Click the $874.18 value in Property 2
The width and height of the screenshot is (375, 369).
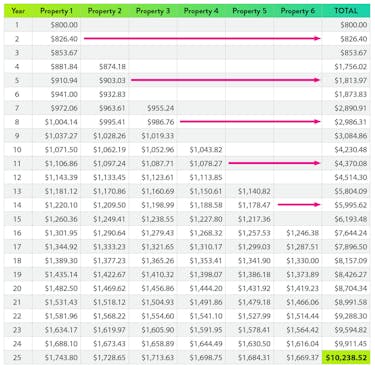pos(112,67)
